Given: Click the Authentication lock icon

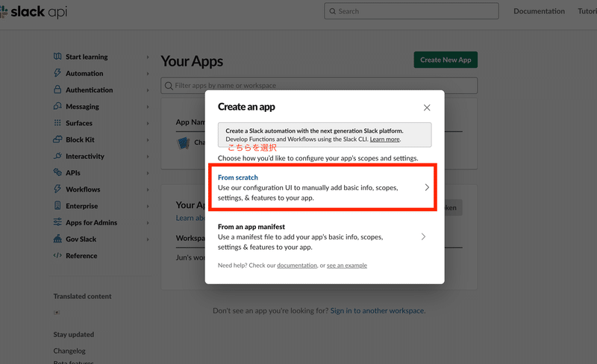Looking at the screenshot, I should (x=57, y=90).
